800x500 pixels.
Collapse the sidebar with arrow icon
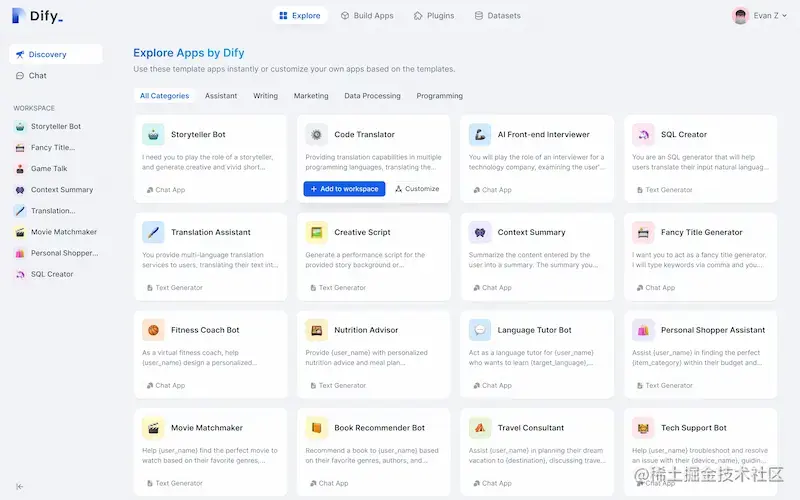tap(19, 486)
